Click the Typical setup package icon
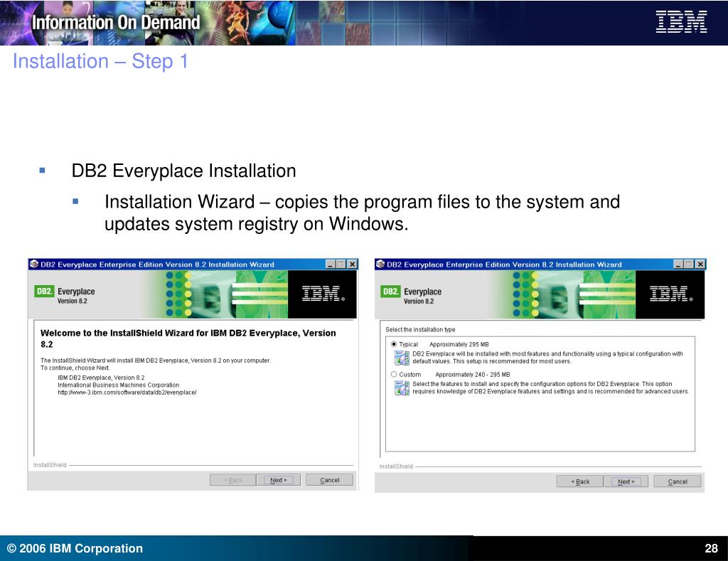This screenshot has height=561, width=728. tap(402, 358)
